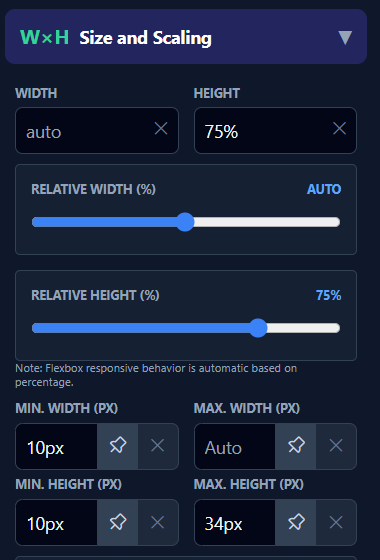The height and width of the screenshot is (560, 380).
Task: Pin the Min. Width value
Action: [x=118, y=446]
